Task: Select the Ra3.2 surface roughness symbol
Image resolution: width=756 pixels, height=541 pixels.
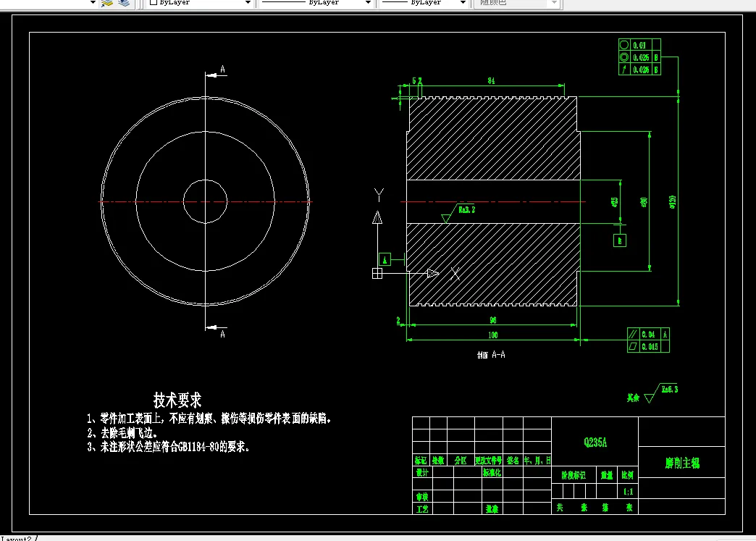Action: (x=458, y=213)
